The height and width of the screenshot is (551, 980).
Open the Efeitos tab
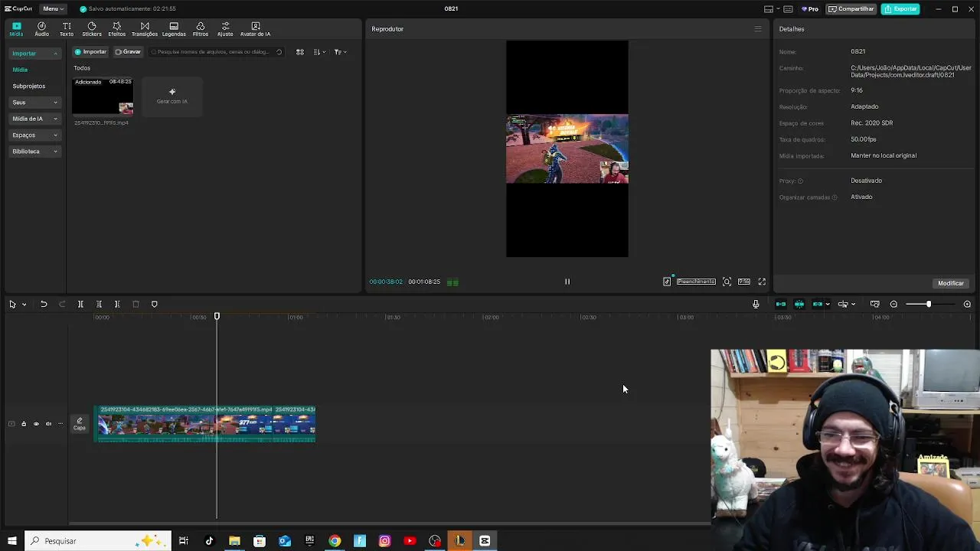[116, 29]
